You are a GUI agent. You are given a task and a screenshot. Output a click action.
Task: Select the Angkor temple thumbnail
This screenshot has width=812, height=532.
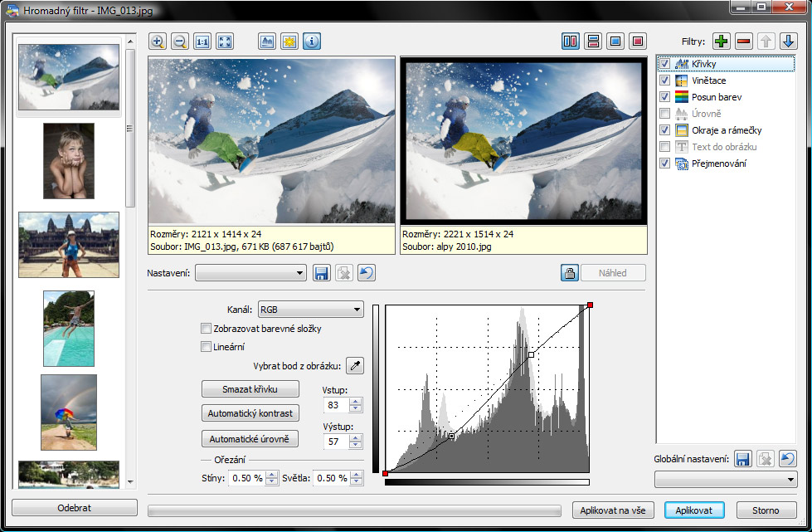69,245
